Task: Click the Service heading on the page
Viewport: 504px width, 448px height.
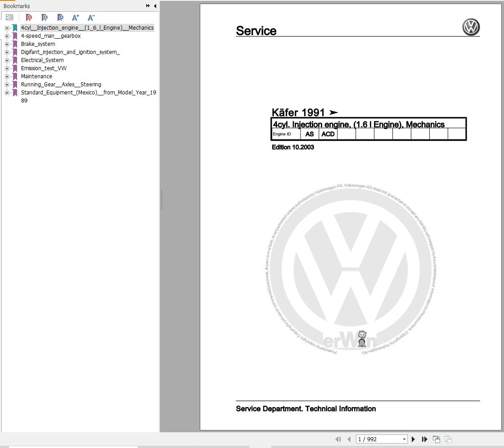Action: 256,31
